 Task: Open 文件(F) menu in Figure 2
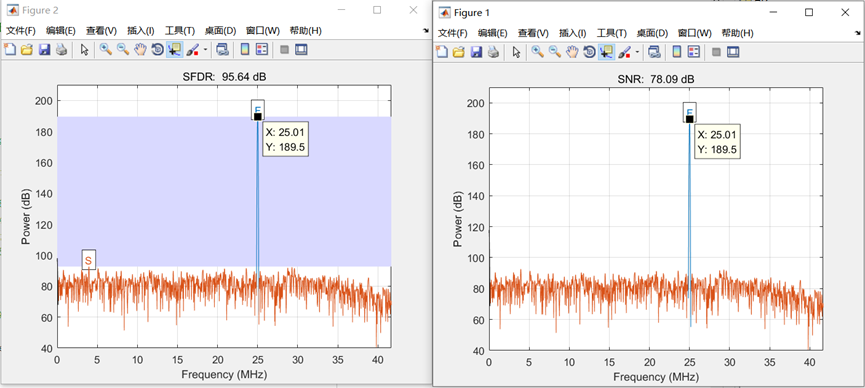tap(20, 31)
